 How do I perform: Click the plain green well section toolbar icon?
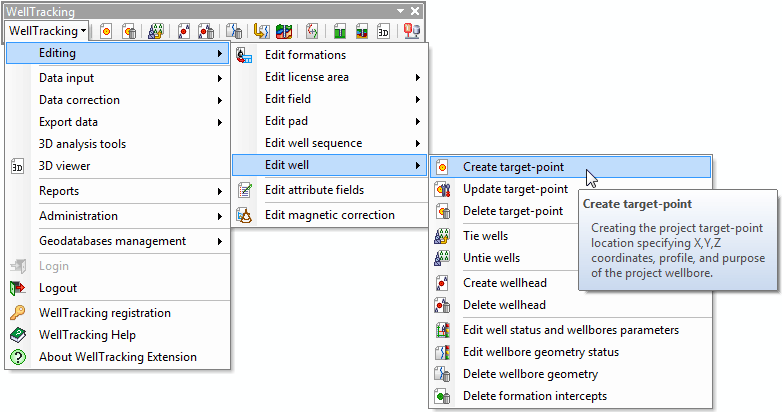pos(340,31)
